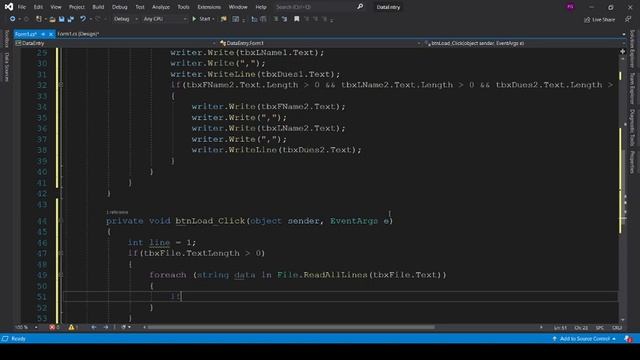This screenshot has width=640, height=360.
Task: Open the Toolbox side tab
Action: (6, 39)
